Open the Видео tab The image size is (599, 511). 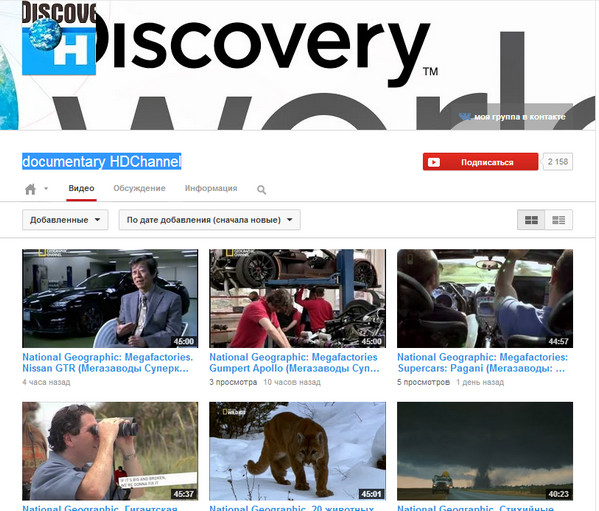pyautogui.click(x=81, y=188)
